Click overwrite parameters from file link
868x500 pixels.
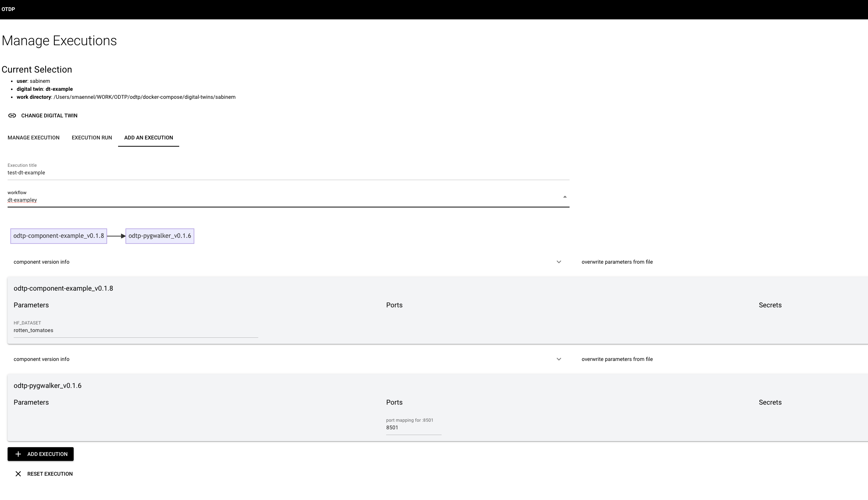click(x=617, y=261)
